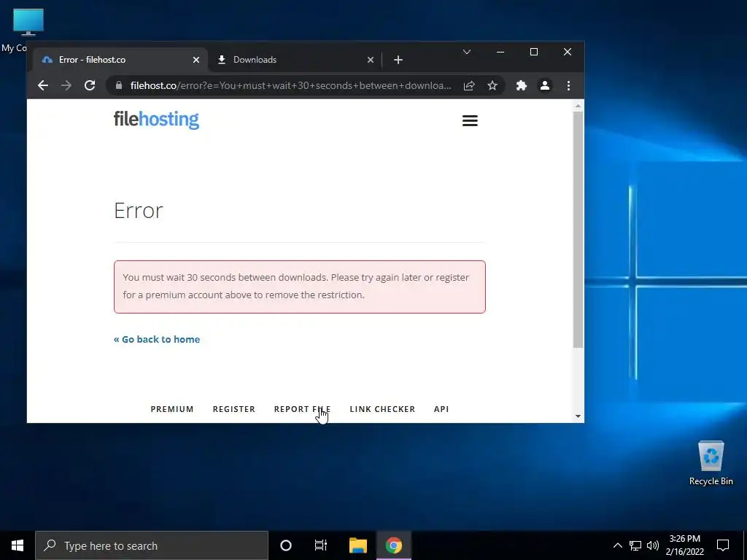The width and height of the screenshot is (747, 560).
Task: Open File Explorer from the taskbar
Action: 357,545
